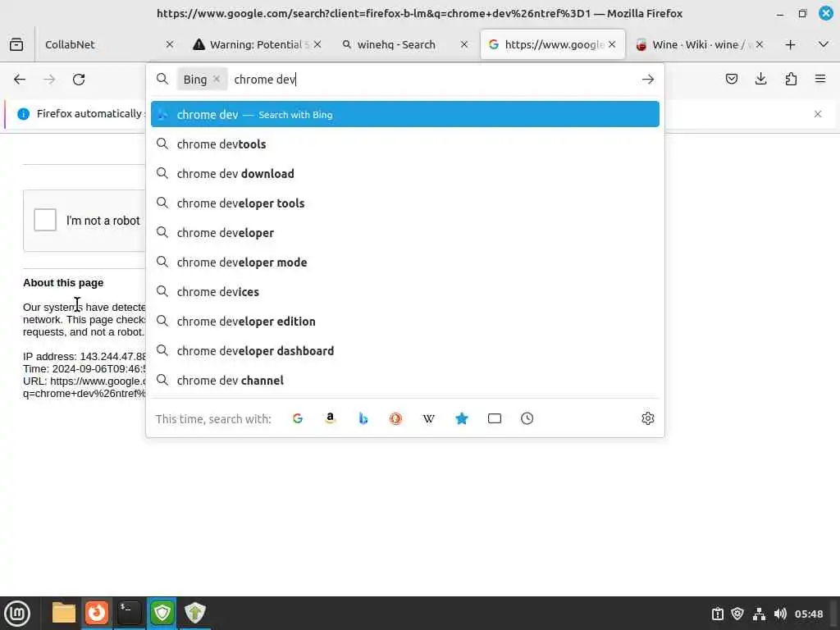Click About this page heading
This screenshot has height=630, width=840.
click(x=63, y=282)
